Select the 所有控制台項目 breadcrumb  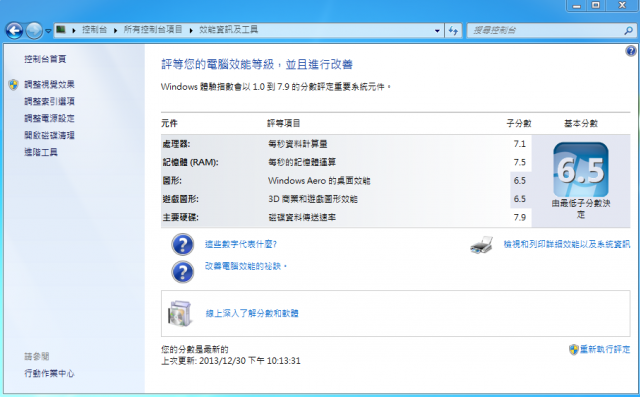[x=153, y=29]
